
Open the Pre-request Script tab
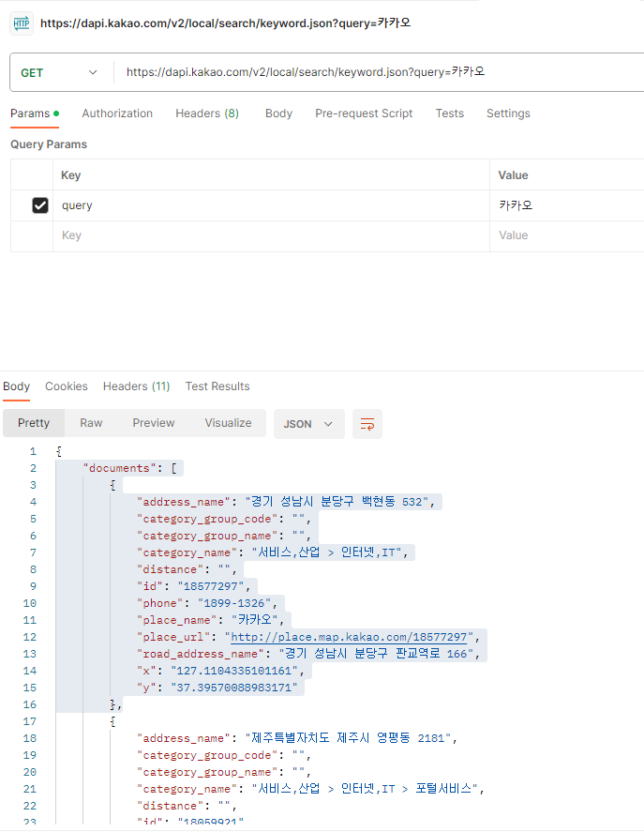coord(364,113)
